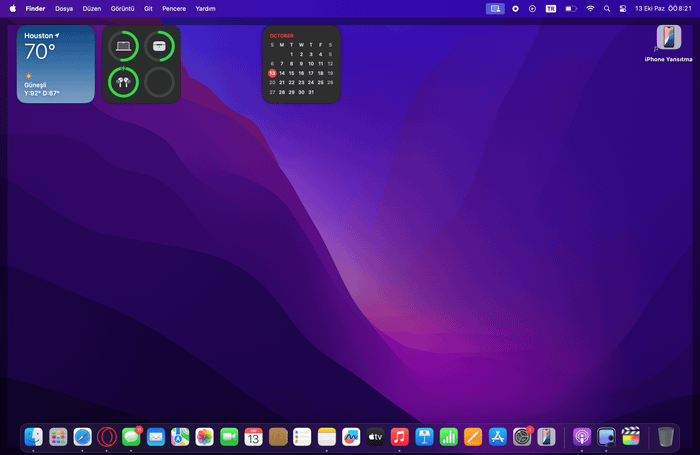Viewport: 700px width, 455px height.
Task: Open the Dosya menu
Action: pos(64,8)
